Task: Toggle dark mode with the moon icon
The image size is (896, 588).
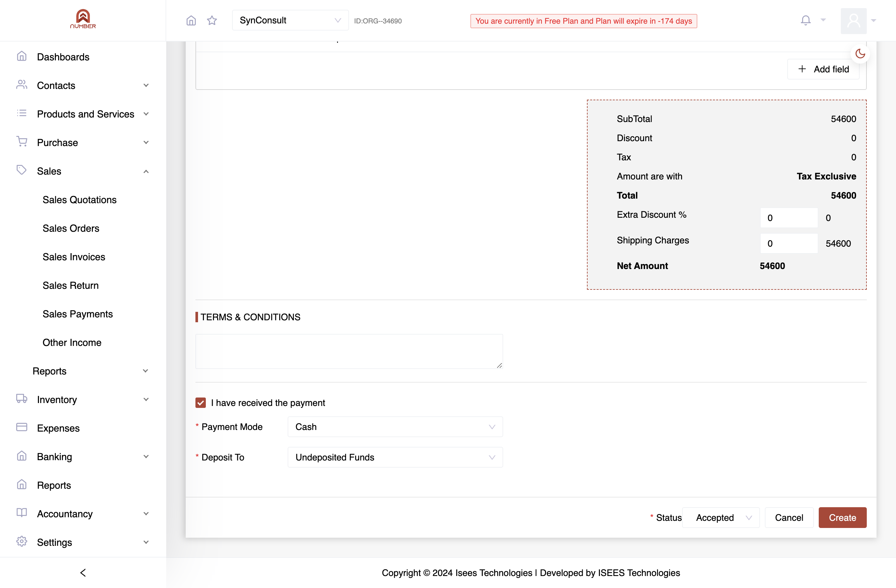Action: tap(860, 54)
